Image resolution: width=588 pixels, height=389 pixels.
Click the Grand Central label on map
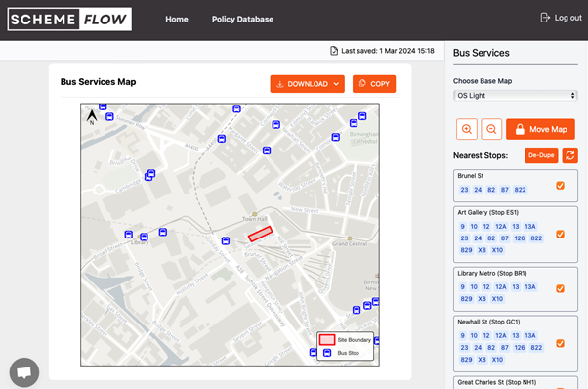(350, 243)
